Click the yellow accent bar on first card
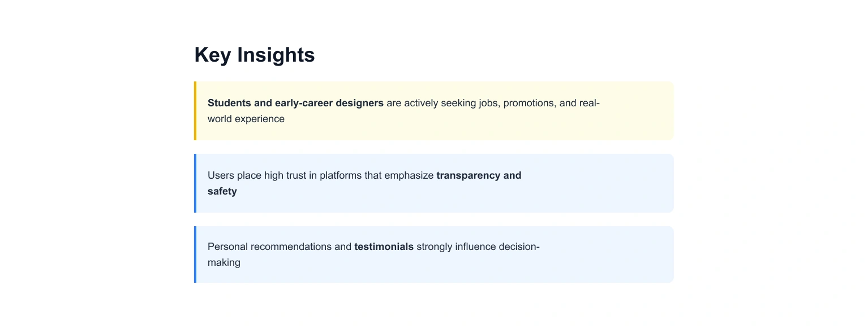Viewport: 868px width, 328px height. pyautogui.click(x=195, y=111)
